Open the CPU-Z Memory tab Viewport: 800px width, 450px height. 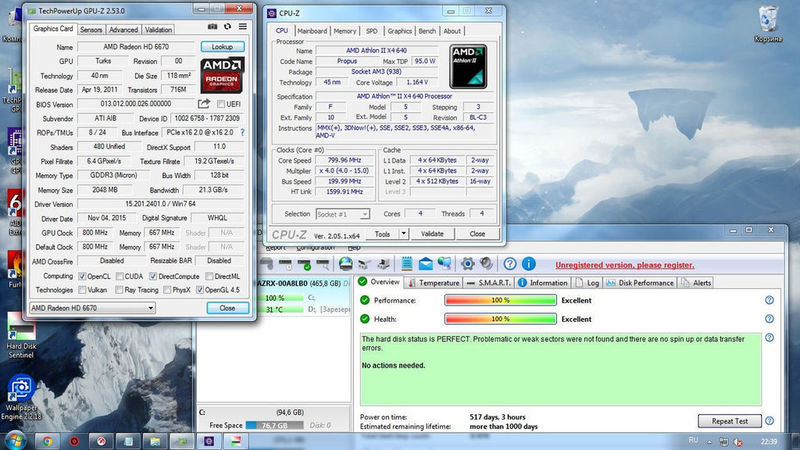point(345,31)
